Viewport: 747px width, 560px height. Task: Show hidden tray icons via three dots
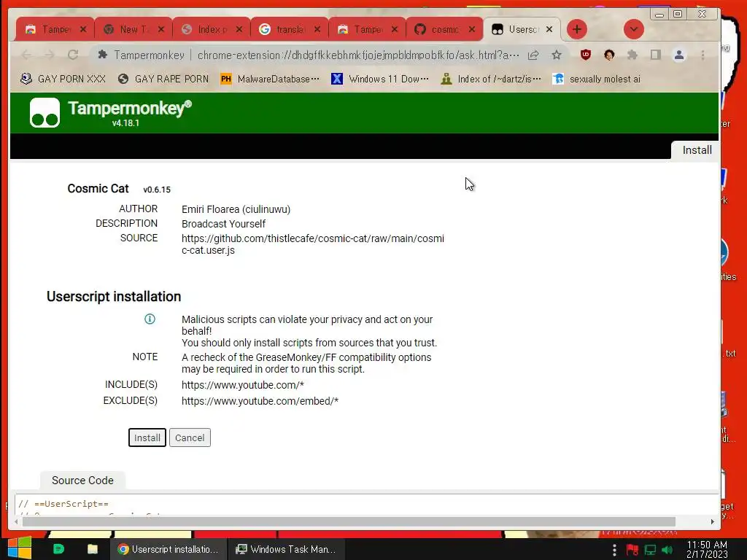point(614,550)
